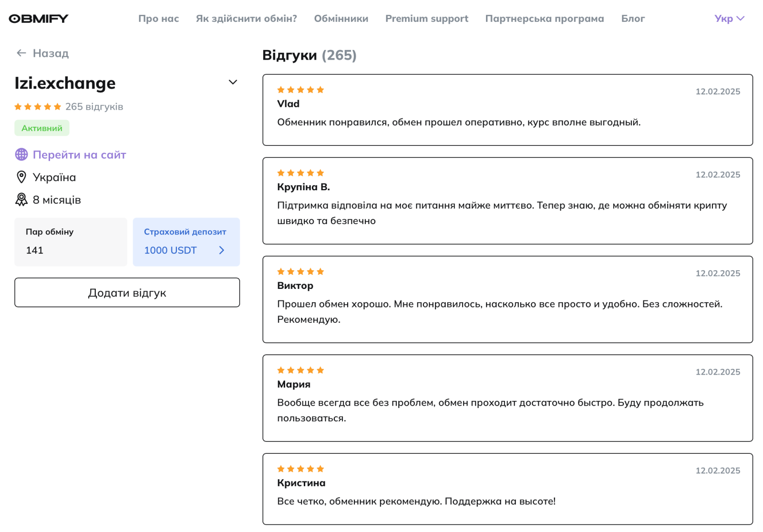Click the star rating under Izi.exchange title
The width and height of the screenshot is (763, 532).
(38, 107)
